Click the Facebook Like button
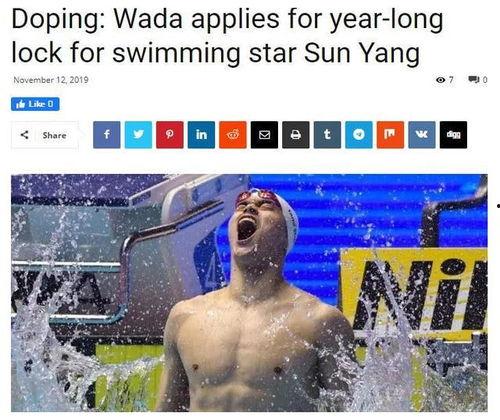This screenshot has height=420, width=500. [35, 104]
